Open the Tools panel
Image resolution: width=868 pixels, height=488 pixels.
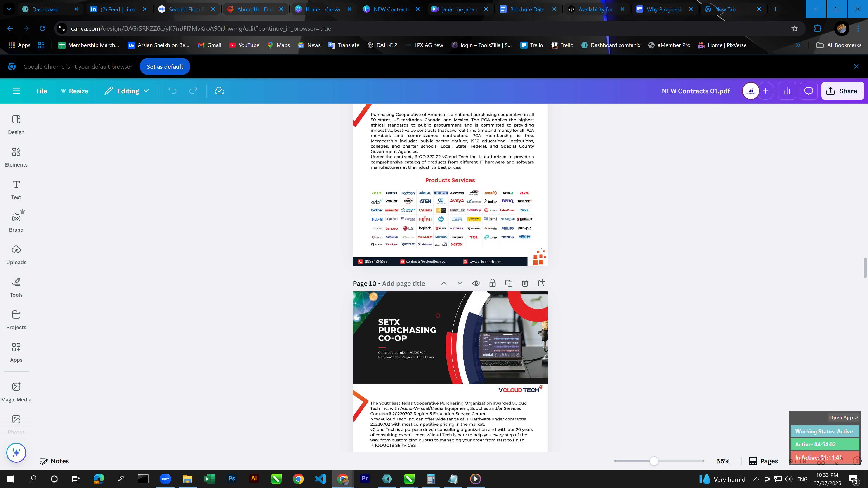16,288
